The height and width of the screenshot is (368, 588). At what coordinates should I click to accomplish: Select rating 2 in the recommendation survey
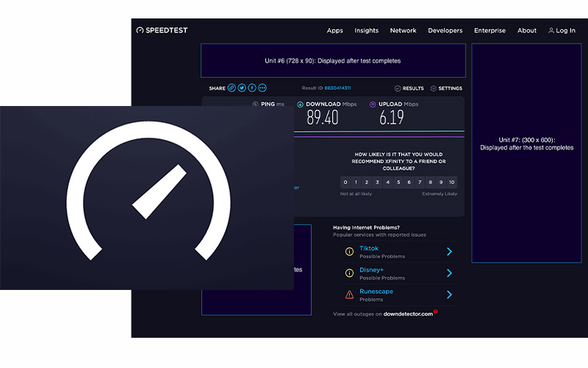pyautogui.click(x=367, y=182)
